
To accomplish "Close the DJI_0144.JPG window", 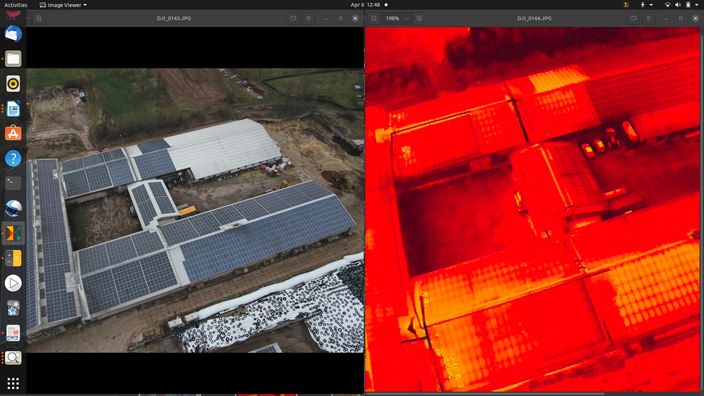I will pyautogui.click(x=695, y=18).
